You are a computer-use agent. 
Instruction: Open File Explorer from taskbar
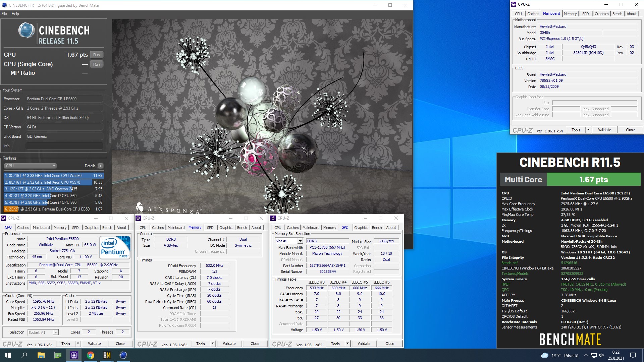(x=41, y=355)
